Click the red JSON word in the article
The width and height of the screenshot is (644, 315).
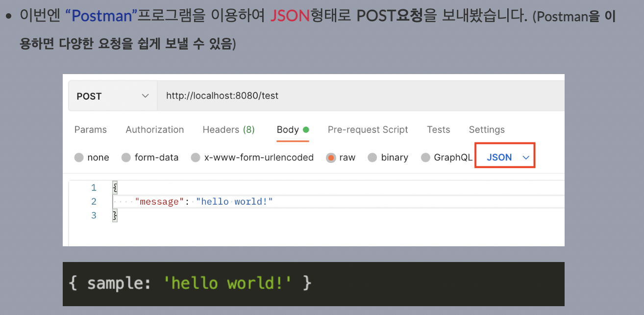(x=290, y=16)
